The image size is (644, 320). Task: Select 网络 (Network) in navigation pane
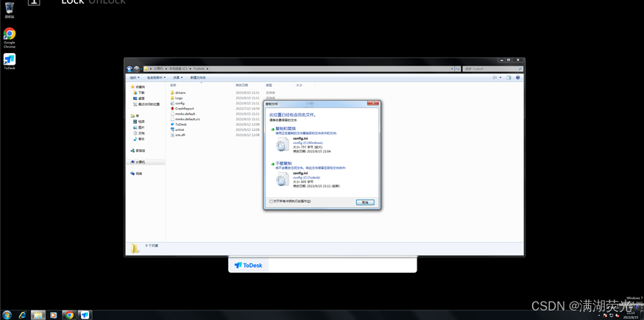click(x=136, y=174)
